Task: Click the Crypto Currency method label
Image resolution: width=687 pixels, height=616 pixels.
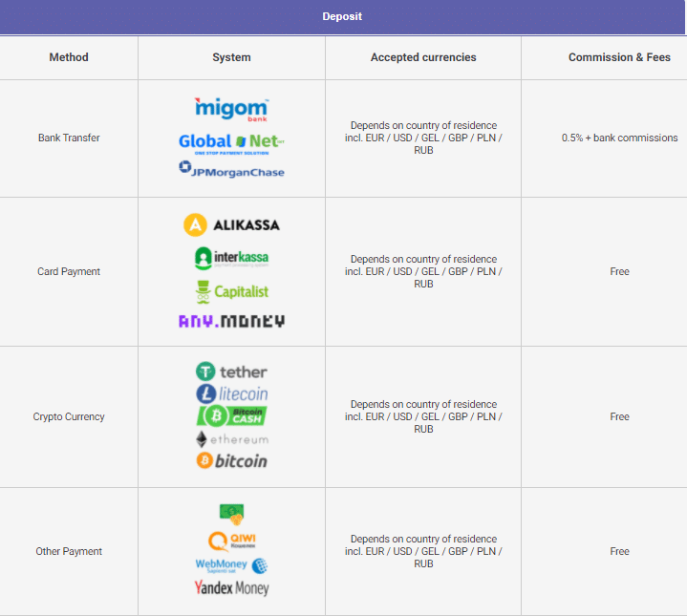Action: [69, 416]
